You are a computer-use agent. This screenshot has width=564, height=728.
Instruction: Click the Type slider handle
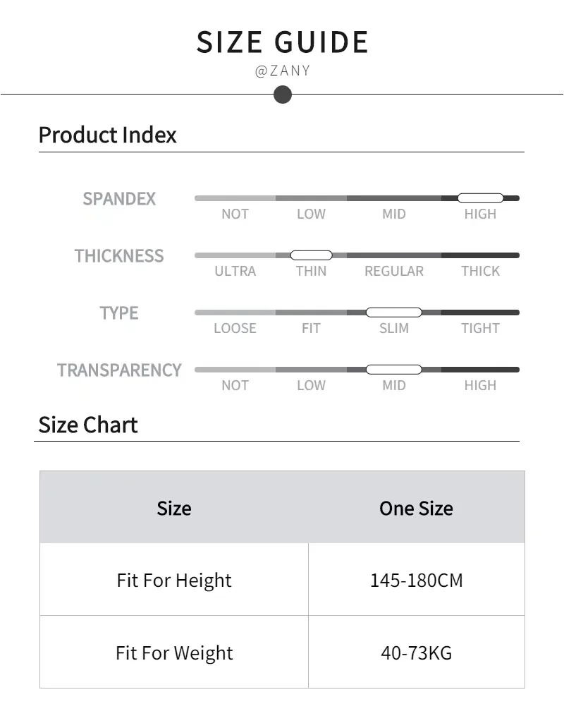click(393, 313)
